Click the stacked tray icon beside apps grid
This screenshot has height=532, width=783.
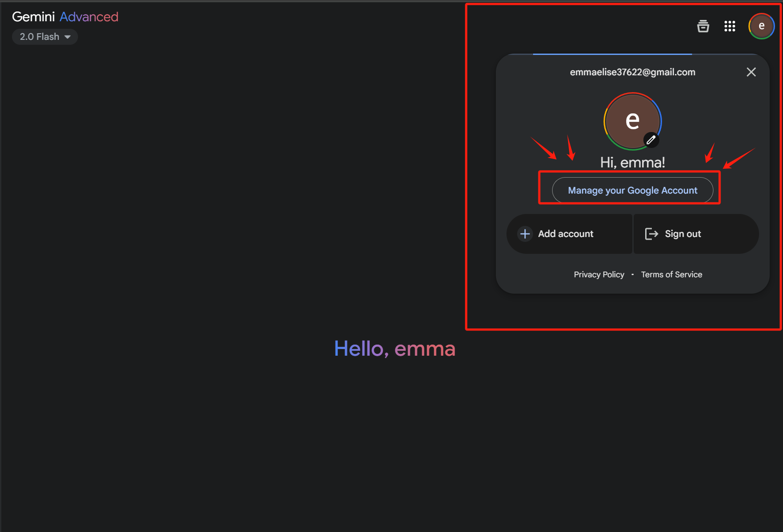click(x=703, y=26)
